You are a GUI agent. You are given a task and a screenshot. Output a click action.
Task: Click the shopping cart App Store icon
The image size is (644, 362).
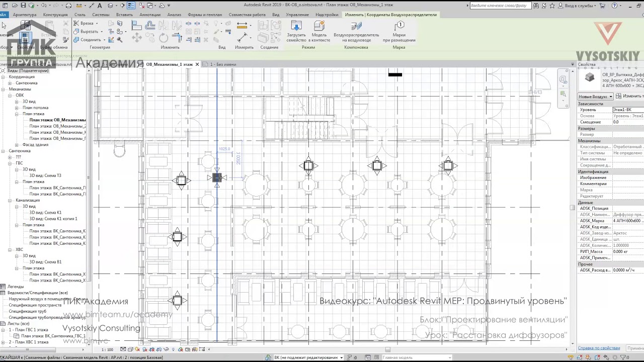tap(603, 6)
